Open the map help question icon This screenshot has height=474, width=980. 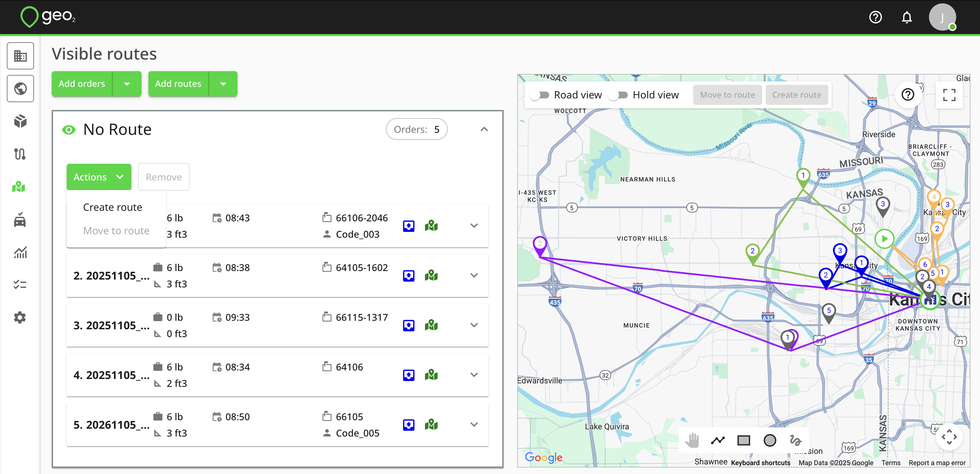[x=908, y=94]
